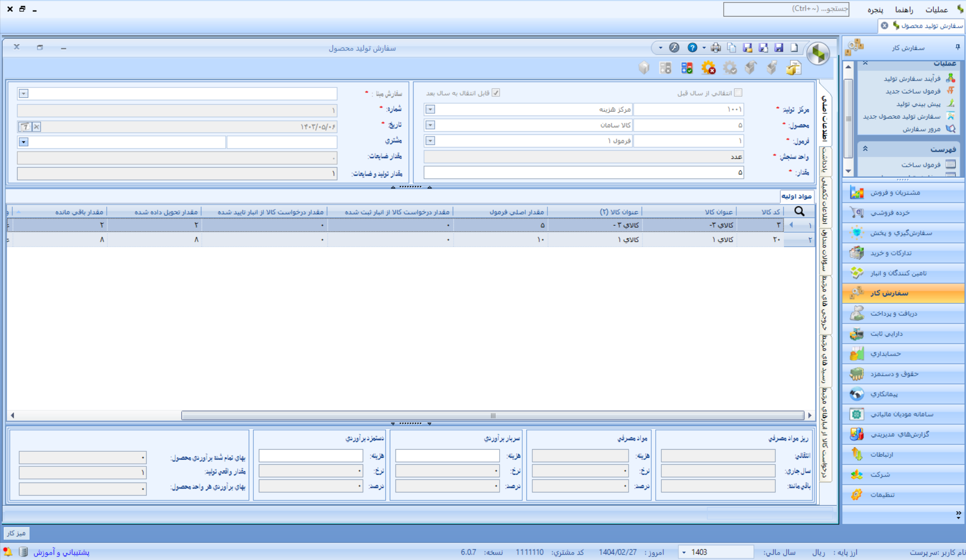Click the new blank document icon
Image resolution: width=966 pixels, height=560 pixels.
click(794, 48)
